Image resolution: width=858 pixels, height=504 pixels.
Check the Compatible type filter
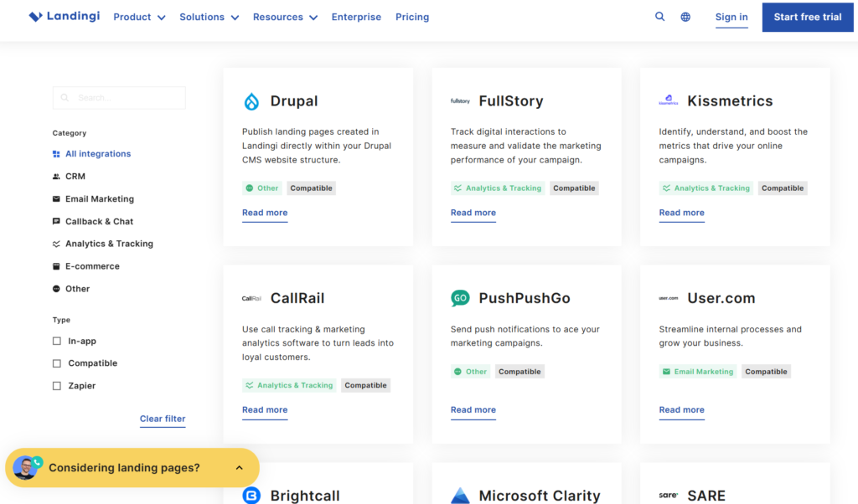pyautogui.click(x=57, y=363)
